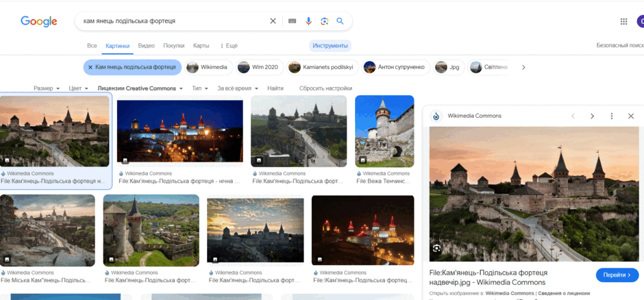This screenshot has height=300, width=644.
Task: Open the night-lit fortress thumbnail
Action: pos(180,131)
